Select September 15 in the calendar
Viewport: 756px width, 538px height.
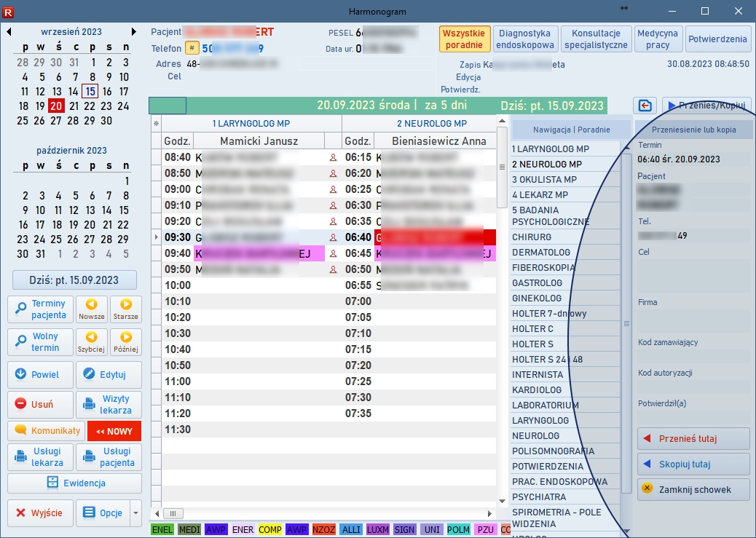pyautogui.click(x=90, y=92)
